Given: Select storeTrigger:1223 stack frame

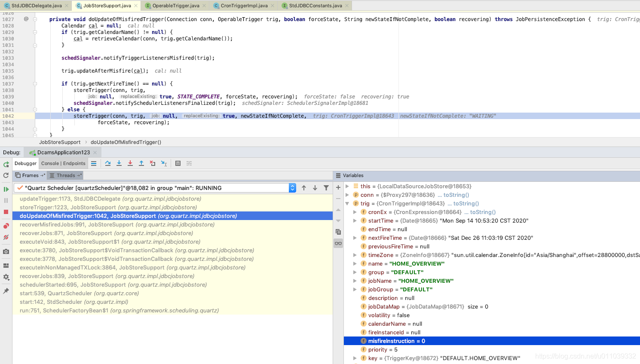Looking at the screenshot, I should click(x=172, y=207).
